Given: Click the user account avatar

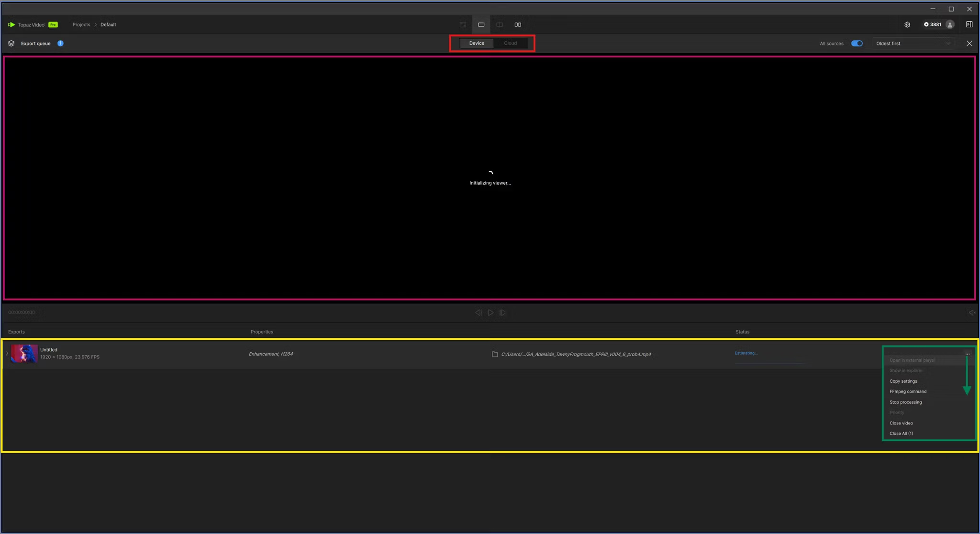Looking at the screenshot, I should coord(950,24).
